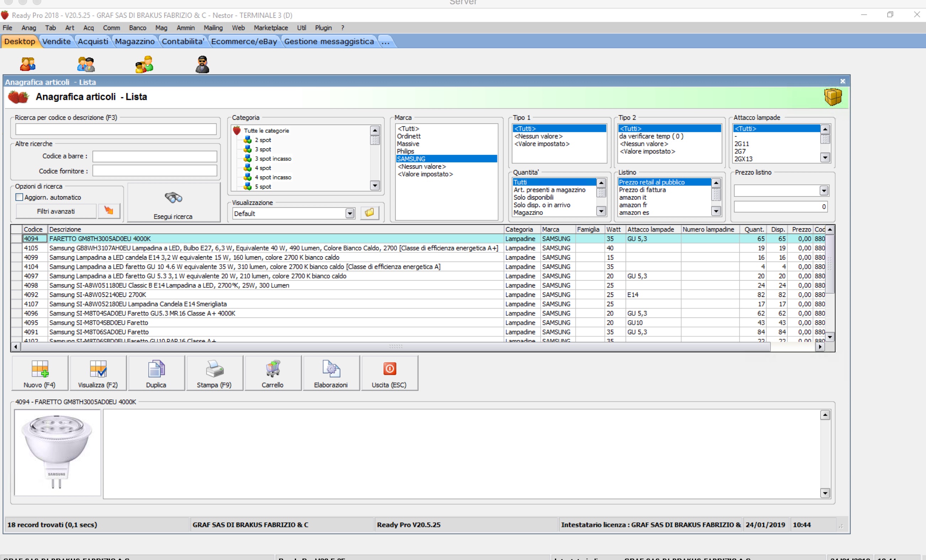Click the Codice a barre input field
This screenshot has height=560, width=926.
[x=154, y=156]
